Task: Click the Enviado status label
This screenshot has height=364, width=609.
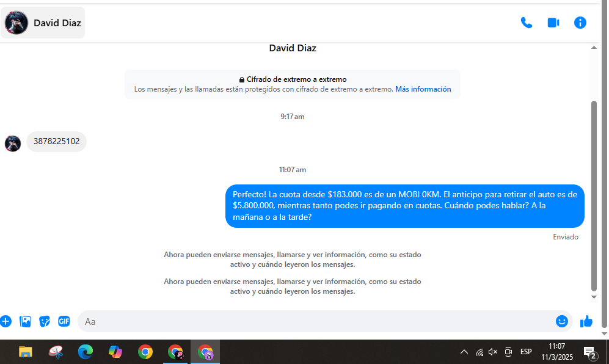Action: coord(566,237)
